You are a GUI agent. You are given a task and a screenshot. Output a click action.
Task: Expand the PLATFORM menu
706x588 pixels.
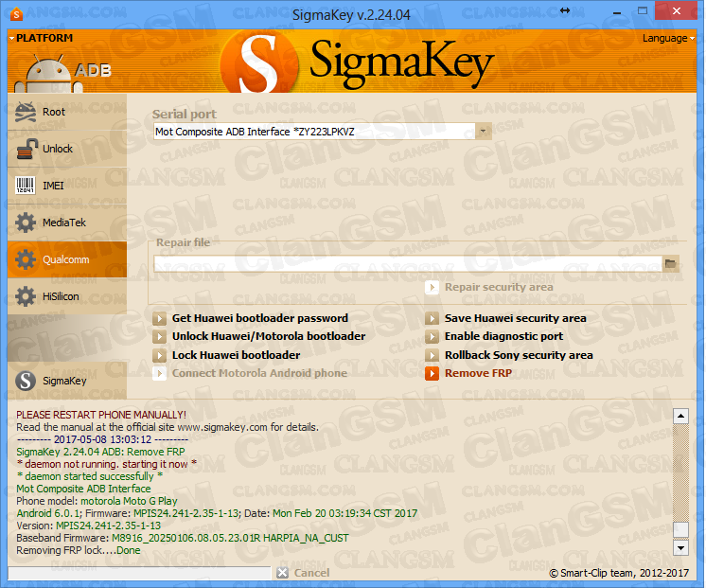tap(41, 38)
